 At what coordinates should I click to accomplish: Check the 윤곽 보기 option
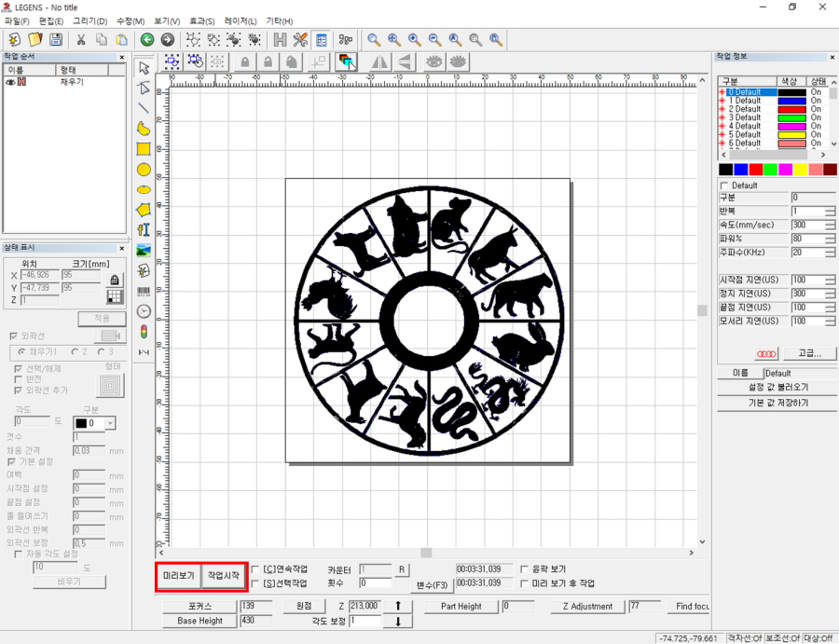(x=524, y=569)
